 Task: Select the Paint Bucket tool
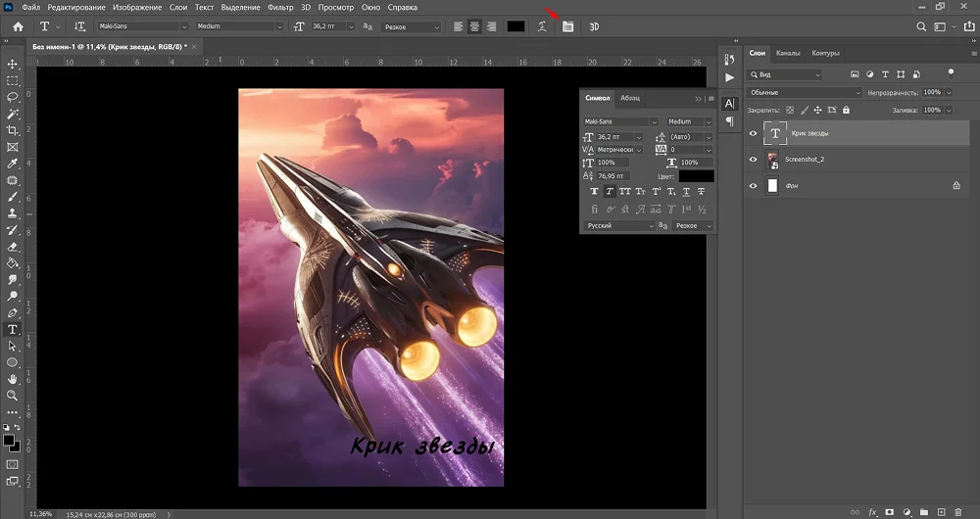pyautogui.click(x=13, y=263)
